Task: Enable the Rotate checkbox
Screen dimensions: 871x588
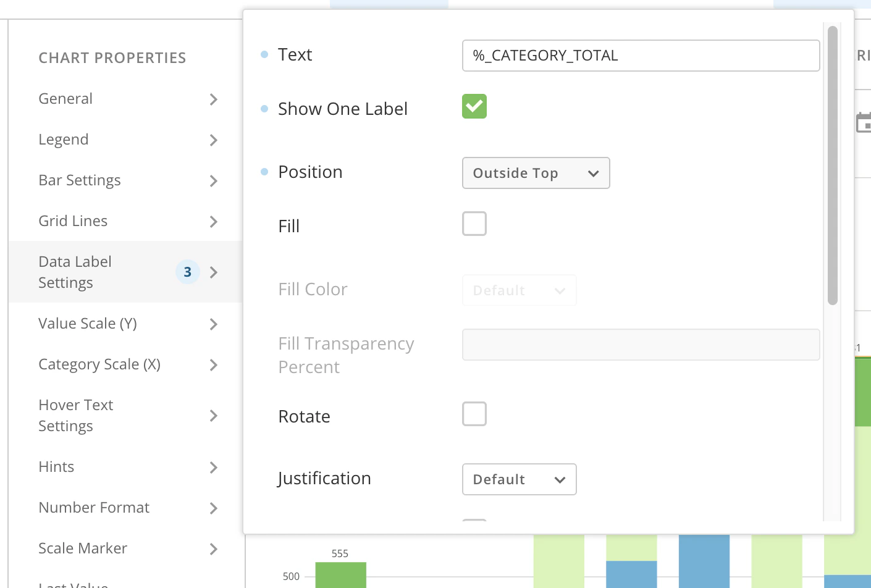Action: click(474, 414)
